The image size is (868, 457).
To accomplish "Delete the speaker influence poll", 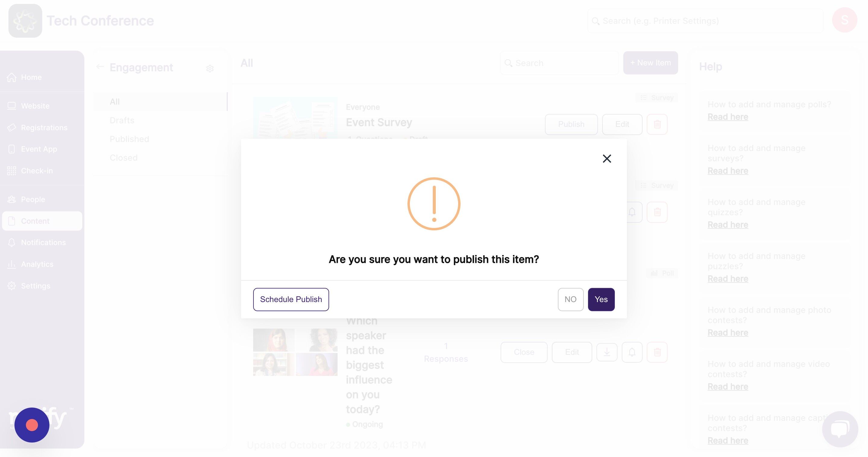I will pos(657,352).
